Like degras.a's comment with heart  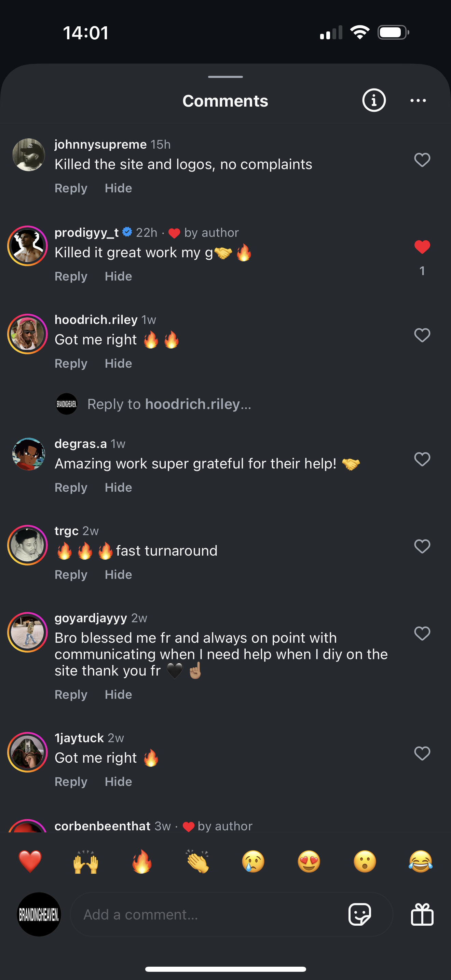click(x=422, y=459)
